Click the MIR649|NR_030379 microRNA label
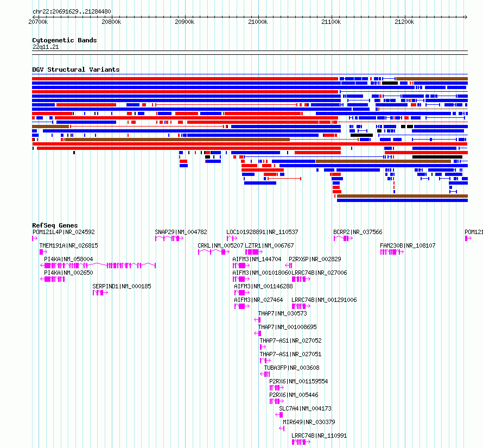This screenshot has width=483, height=448. (x=309, y=422)
